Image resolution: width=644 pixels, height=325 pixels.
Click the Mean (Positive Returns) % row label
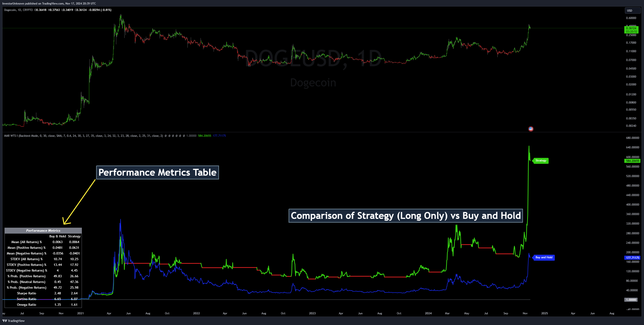pos(27,248)
